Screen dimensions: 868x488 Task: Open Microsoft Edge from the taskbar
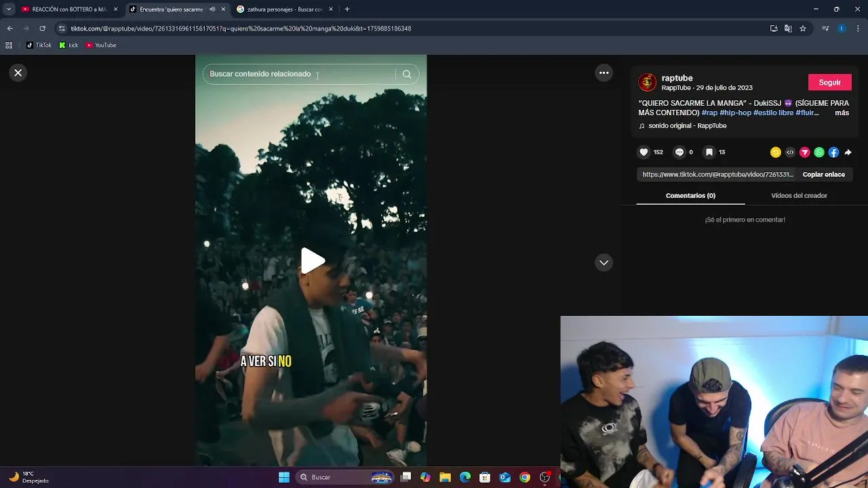(465, 477)
